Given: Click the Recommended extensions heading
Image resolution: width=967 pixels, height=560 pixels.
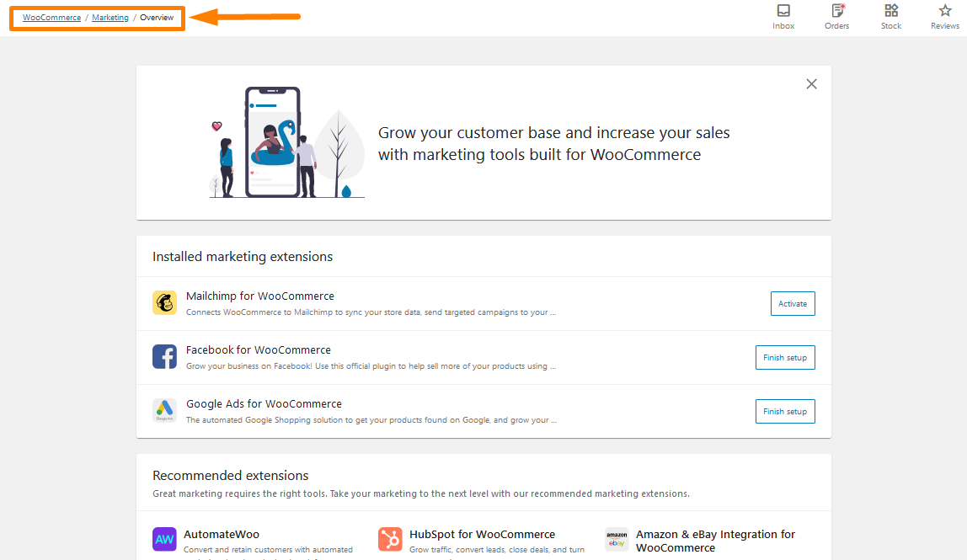Looking at the screenshot, I should [230, 476].
